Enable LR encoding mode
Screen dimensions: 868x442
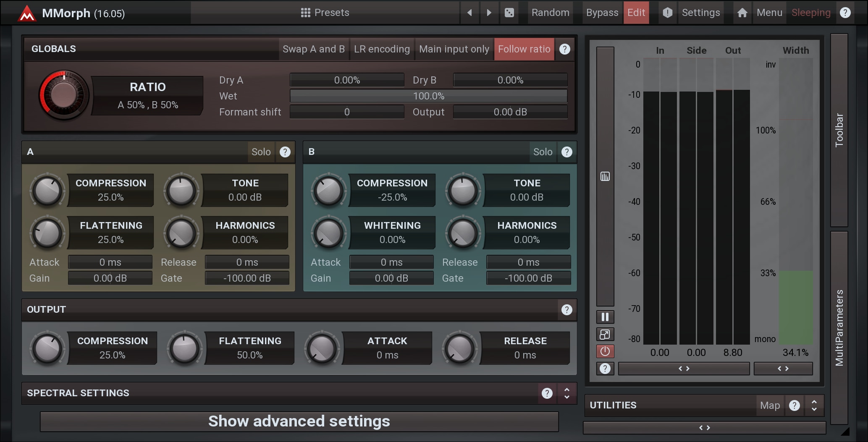click(x=382, y=49)
